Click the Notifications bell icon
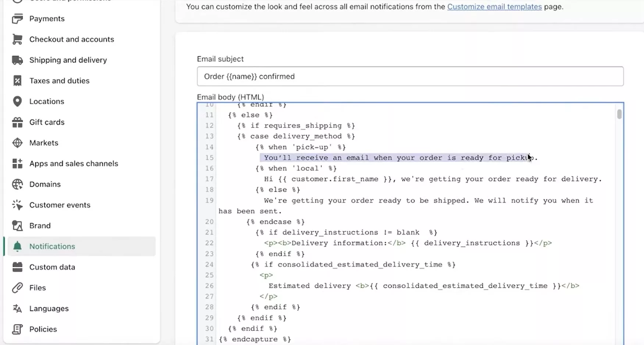This screenshot has width=644, height=345. 17,246
